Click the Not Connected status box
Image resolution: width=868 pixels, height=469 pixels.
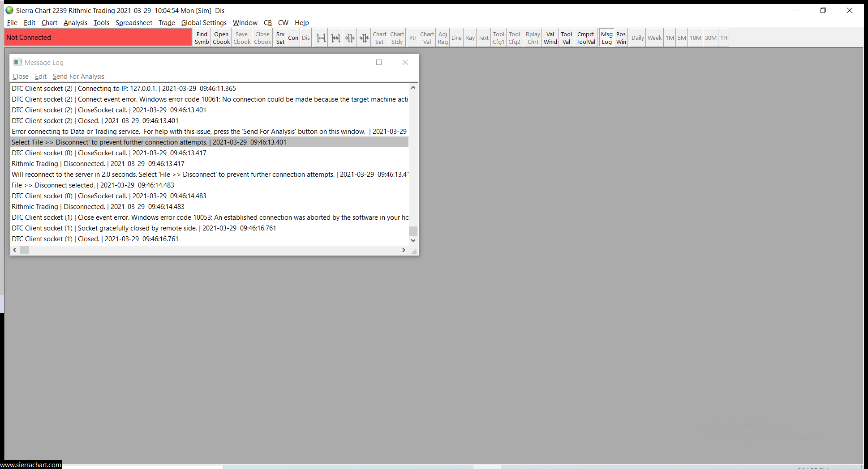pyautogui.click(x=98, y=38)
